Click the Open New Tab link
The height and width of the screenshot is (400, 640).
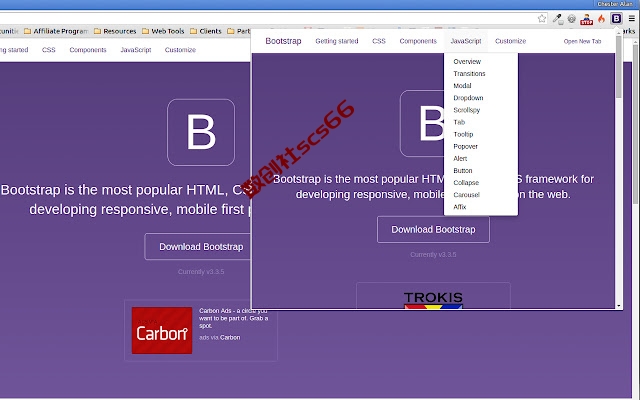[x=582, y=41]
